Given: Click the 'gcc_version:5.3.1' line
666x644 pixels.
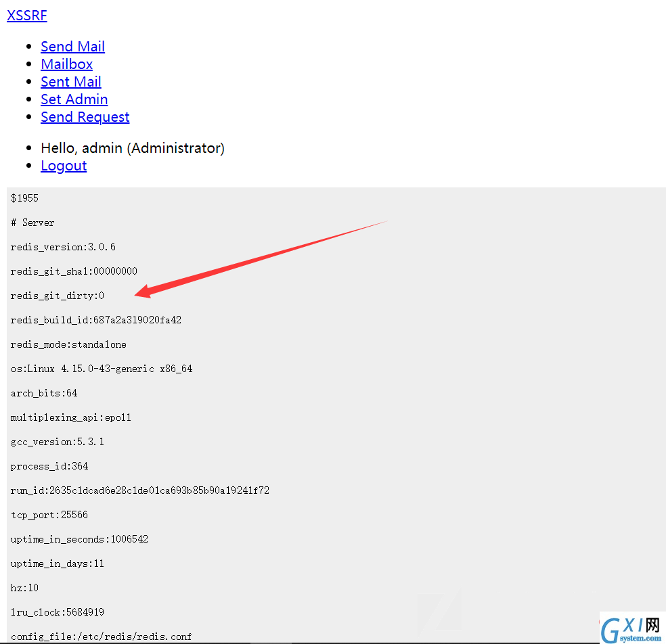Looking at the screenshot, I should click(58, 442).
